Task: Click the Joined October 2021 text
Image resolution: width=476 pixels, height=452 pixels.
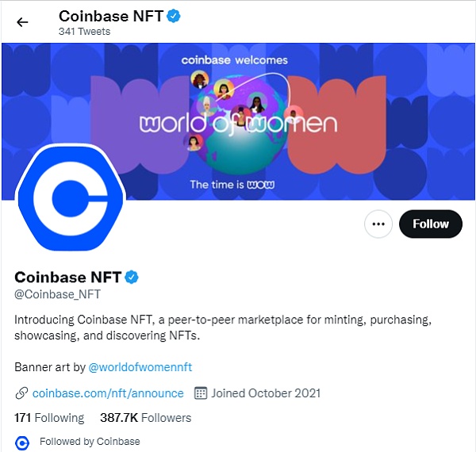Action: click(x=266, y=393)
